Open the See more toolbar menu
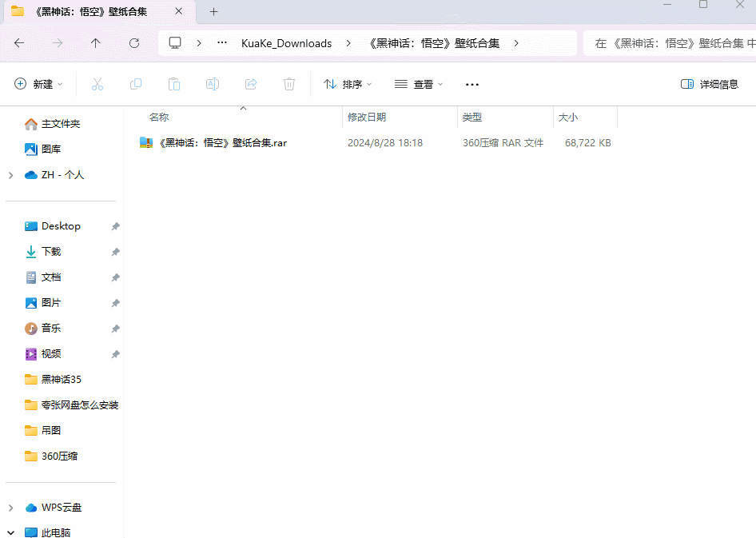This screenshot has height=538, width=756. click(472, 85)
